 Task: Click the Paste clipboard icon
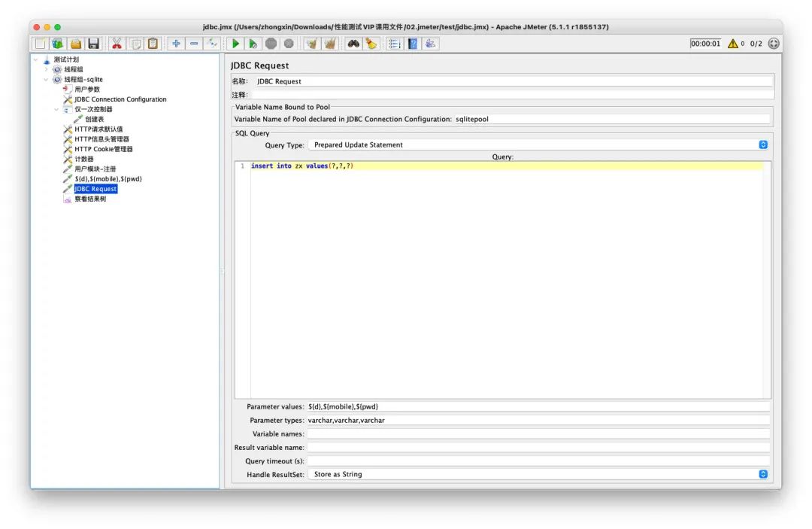point(153,44)
